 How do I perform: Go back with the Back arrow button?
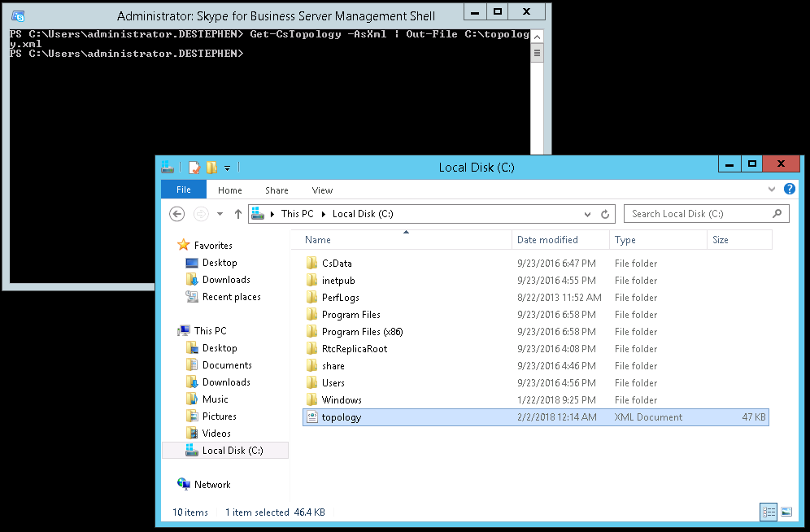177,214
